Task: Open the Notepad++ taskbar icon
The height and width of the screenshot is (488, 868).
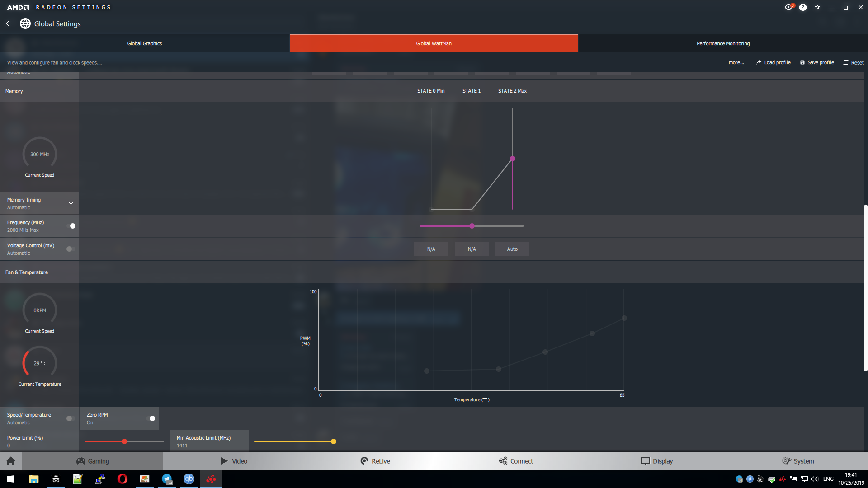Action: coord(78,479)
